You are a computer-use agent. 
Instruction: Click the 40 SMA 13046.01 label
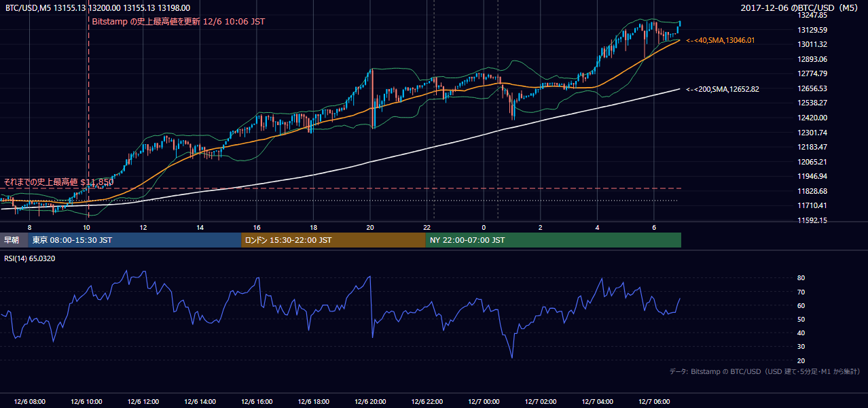point(721,40)
